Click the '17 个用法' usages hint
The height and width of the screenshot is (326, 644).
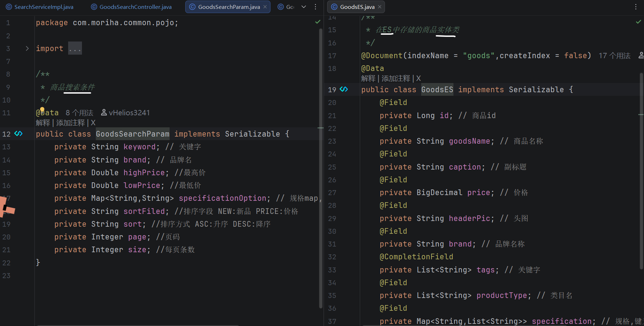(x=615, y=56)
